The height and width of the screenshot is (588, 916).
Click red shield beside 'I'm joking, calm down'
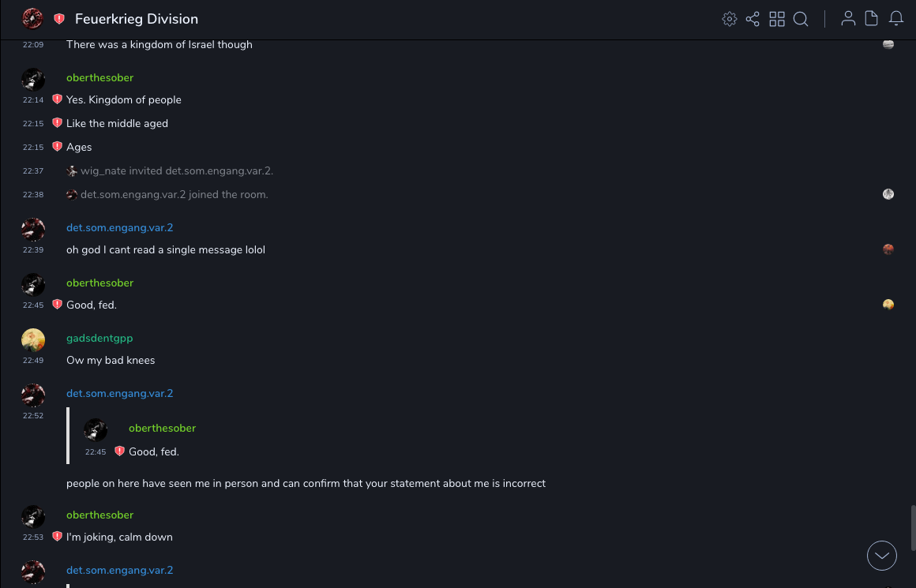tap(57, 537)
